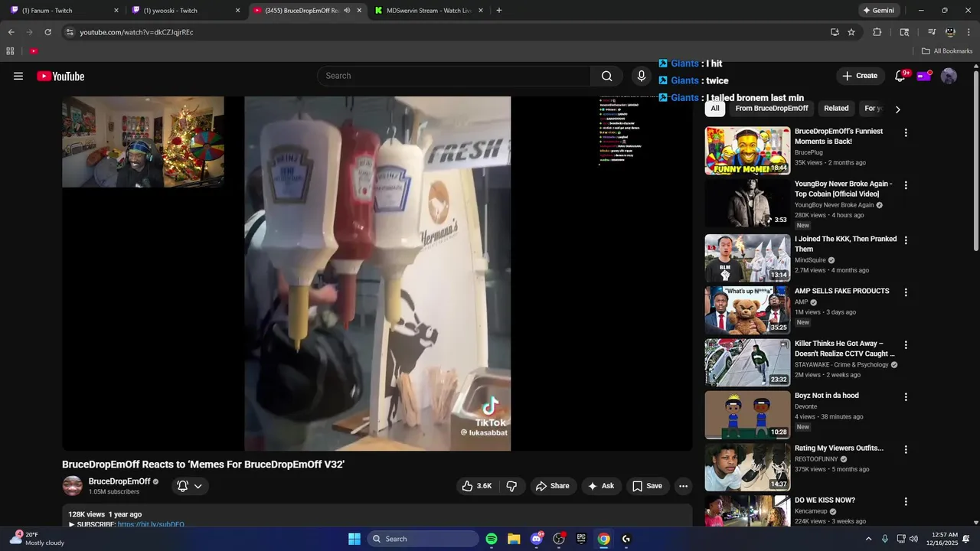Click the Share button

click(x=553, y=486)
